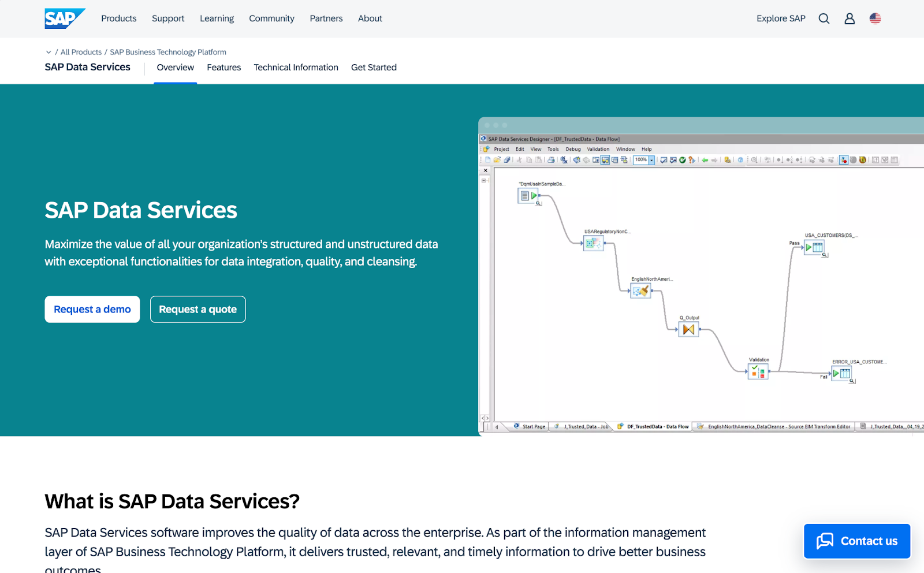Select the Start Page tab in Designer
924x573 pixels.
point(529,427)
